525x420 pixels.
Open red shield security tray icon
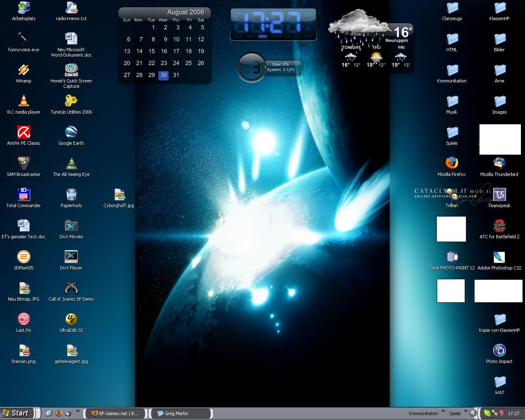pyautogui.click(x=501, y=413)
